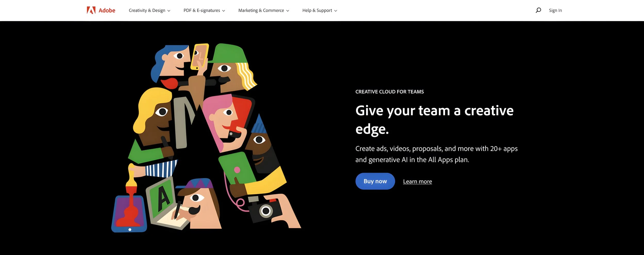Open search with the magnifying glass icon

tap(538, 10)
